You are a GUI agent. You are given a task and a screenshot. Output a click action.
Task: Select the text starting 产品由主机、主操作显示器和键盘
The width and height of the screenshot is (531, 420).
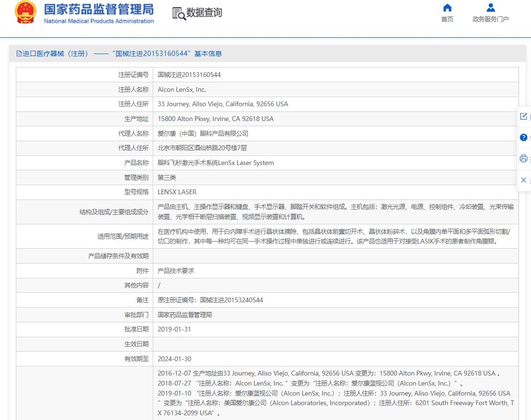coord(336,212)
